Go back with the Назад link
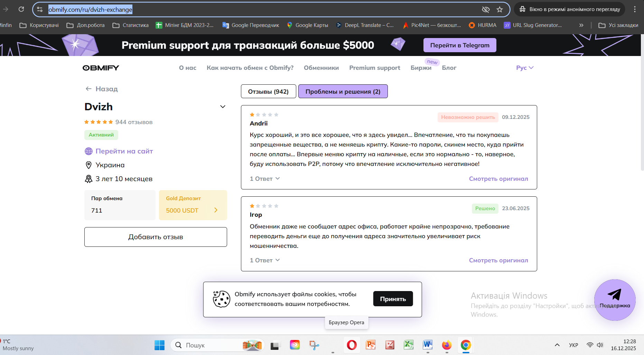The height and width of the screenshot is (355, 644). tap(102, 89)
